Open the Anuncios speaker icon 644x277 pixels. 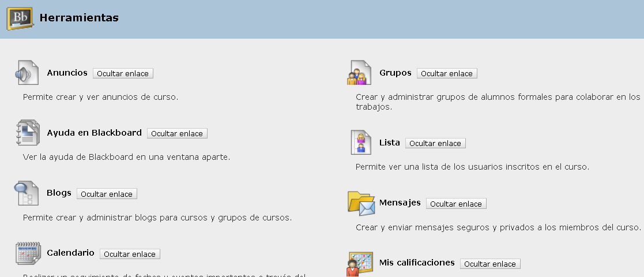(28, 73)
